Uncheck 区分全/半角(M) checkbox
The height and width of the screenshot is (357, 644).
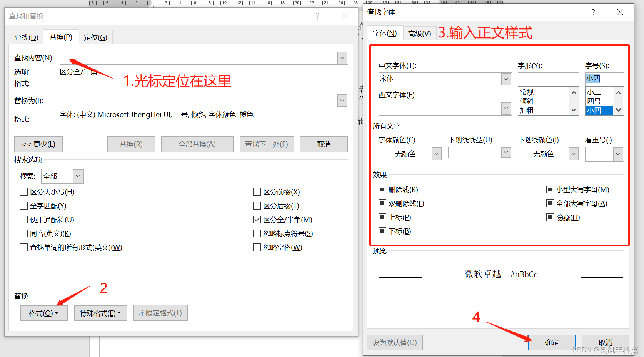tap(257, 220)
